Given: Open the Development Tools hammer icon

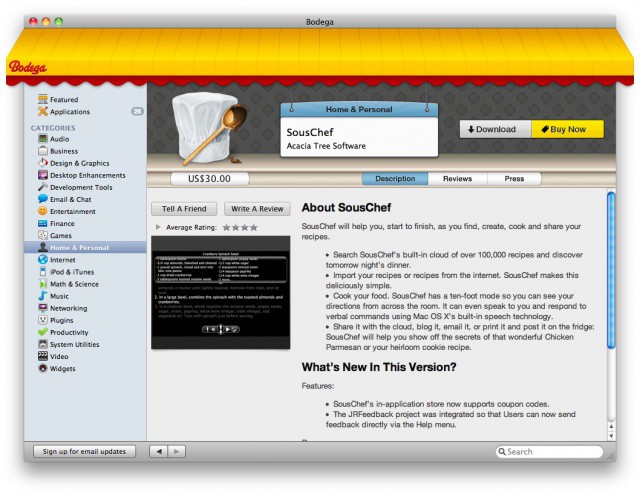Looking at the screenshot, I should click(43, 187).
